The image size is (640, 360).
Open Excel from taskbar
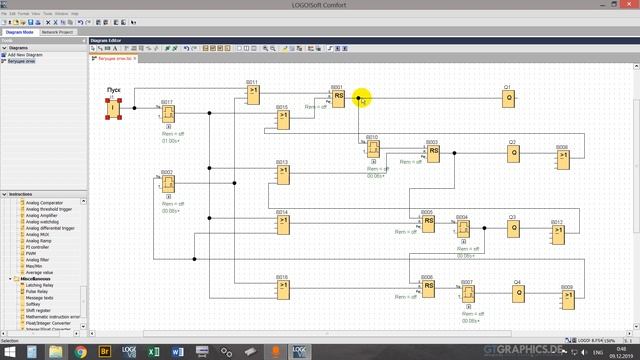coord(153,352)
